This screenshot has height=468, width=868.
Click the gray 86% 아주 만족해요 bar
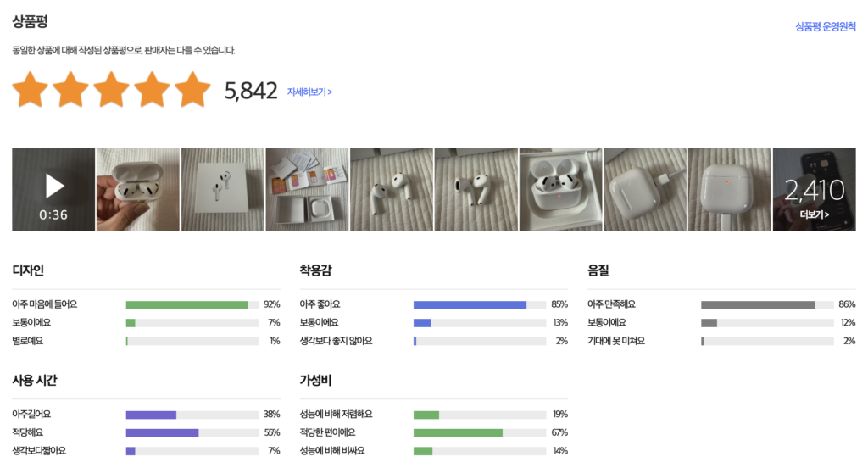coord(758,304)
